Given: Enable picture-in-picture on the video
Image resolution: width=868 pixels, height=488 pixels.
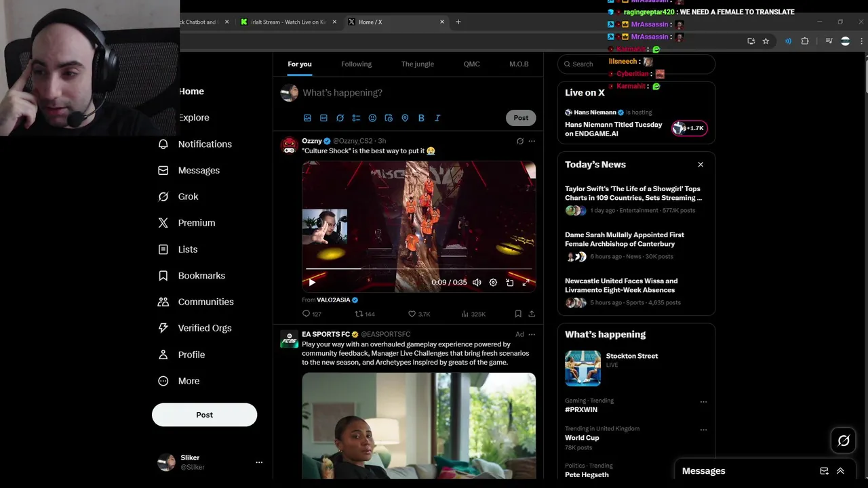Looking at the screenshot, I should (509, 283).
